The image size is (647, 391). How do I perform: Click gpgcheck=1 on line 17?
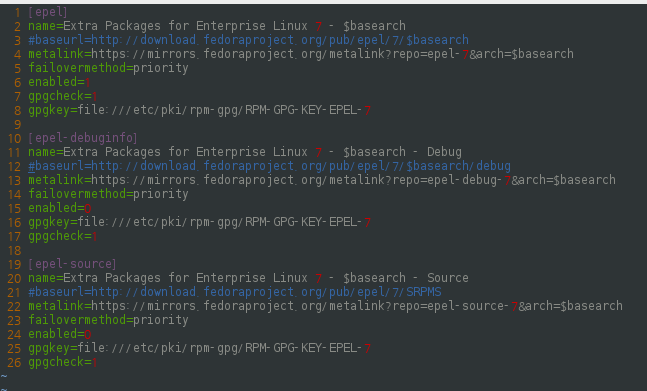63,236
